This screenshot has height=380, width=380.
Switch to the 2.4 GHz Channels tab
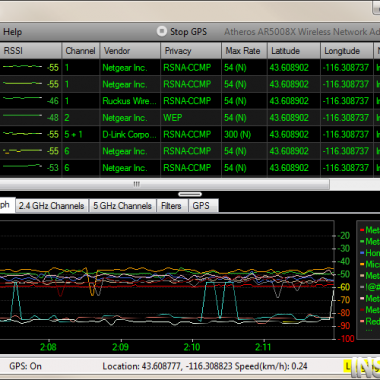click(52, 206)
